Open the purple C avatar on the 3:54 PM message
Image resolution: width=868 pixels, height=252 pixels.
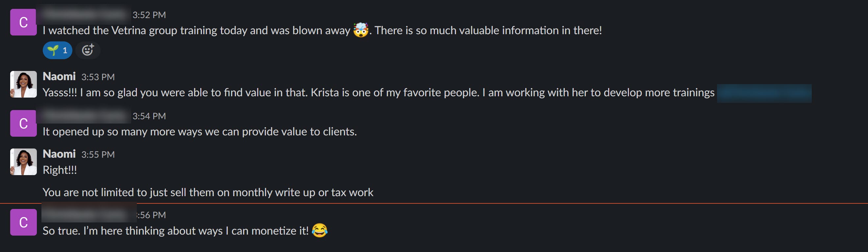(x=23, y=123)
